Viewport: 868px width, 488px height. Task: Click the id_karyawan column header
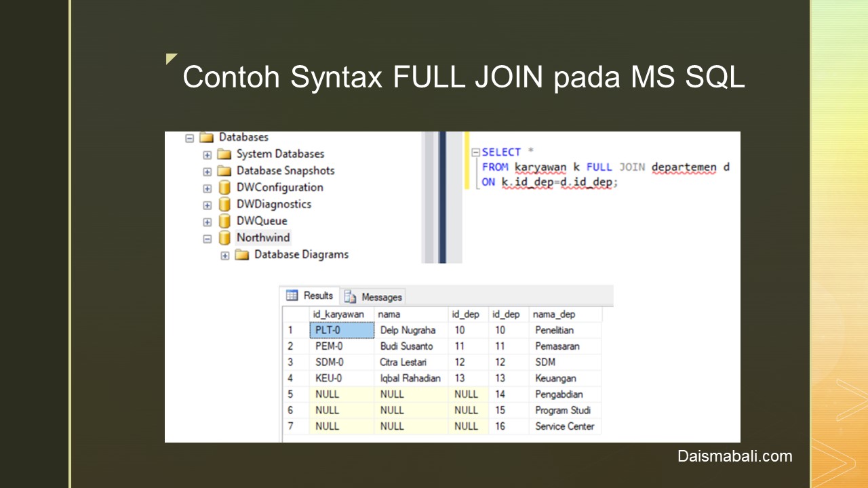click(338, 314)
